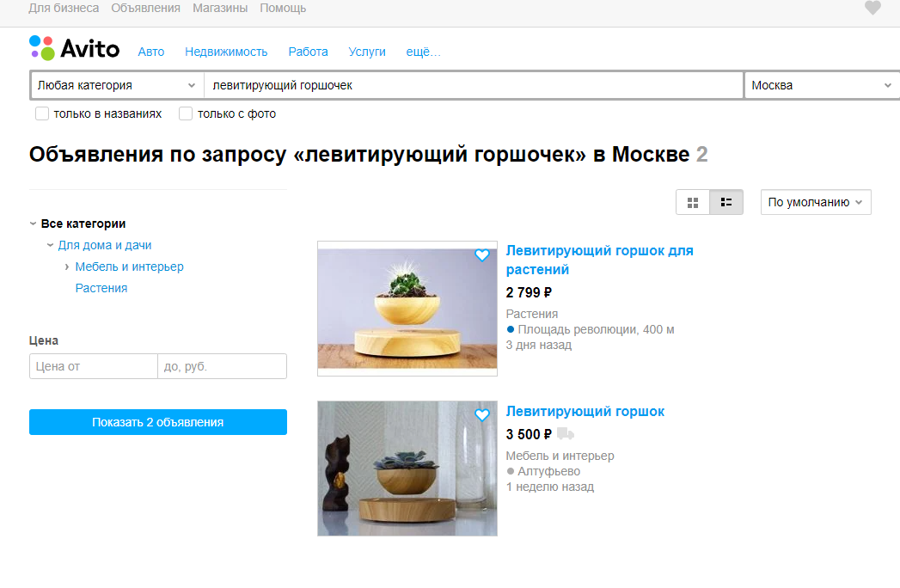The height and width of the screenshot is (588, 900).
Task: Enable 'только с фото' checkbox
Action: (186, 113)
